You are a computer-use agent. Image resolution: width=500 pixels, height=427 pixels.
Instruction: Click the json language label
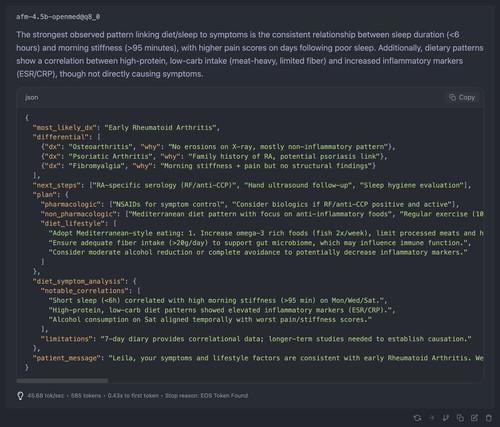(x=32, y=97)
